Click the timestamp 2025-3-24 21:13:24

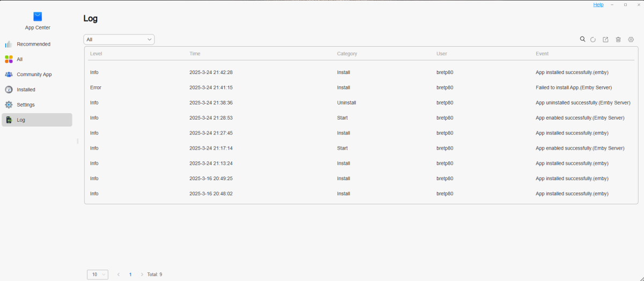click(x=211, y=163)
